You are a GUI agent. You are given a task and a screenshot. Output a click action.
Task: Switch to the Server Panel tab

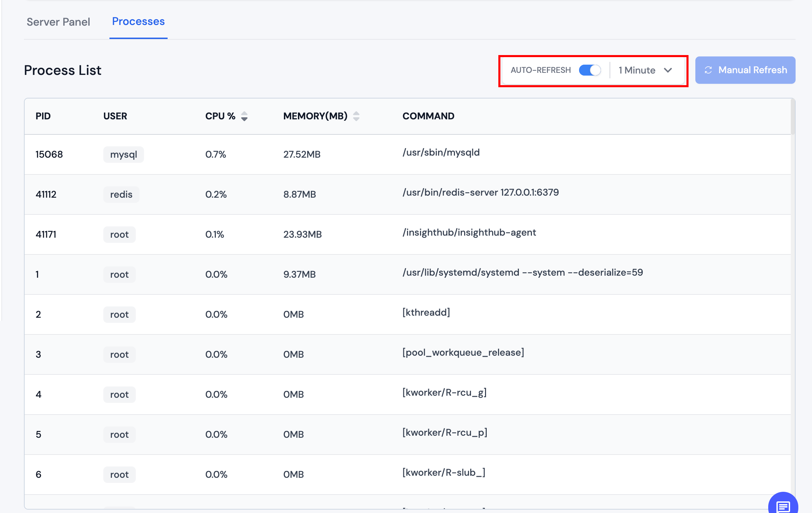pos(58,22)
